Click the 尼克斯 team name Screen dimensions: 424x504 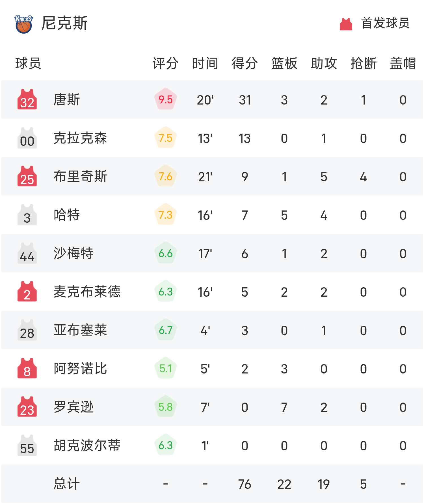click(x=64, y=23)
